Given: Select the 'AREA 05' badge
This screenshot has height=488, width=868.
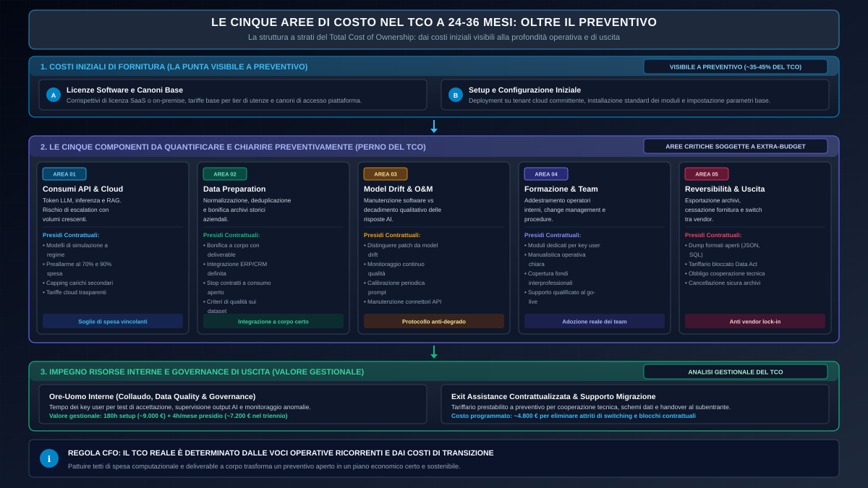Looking at the screenshot, I should [707, 174].
